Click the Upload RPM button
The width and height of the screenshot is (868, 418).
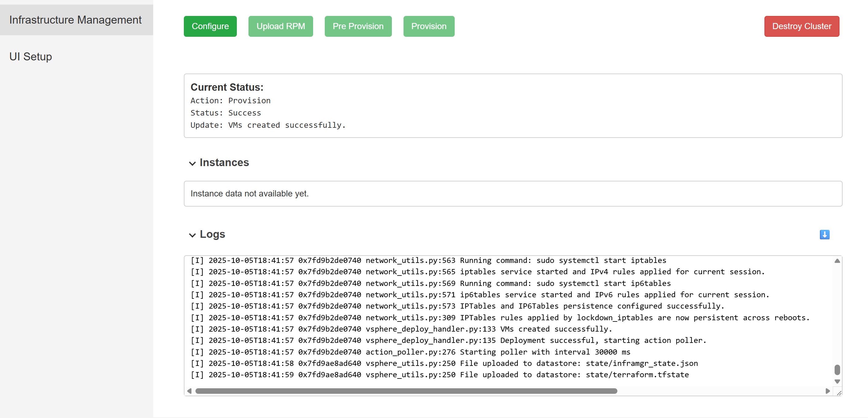click(280, 26)
